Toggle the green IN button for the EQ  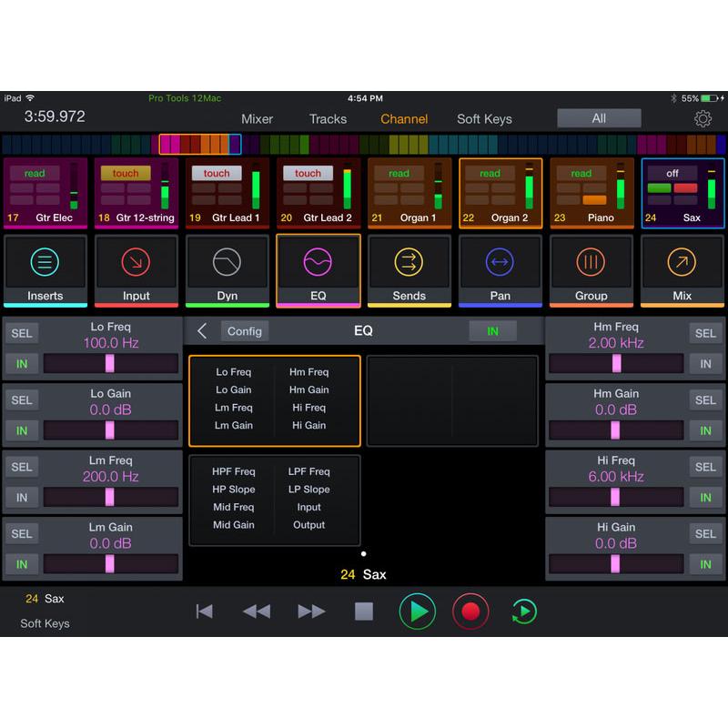pos(492,331)
